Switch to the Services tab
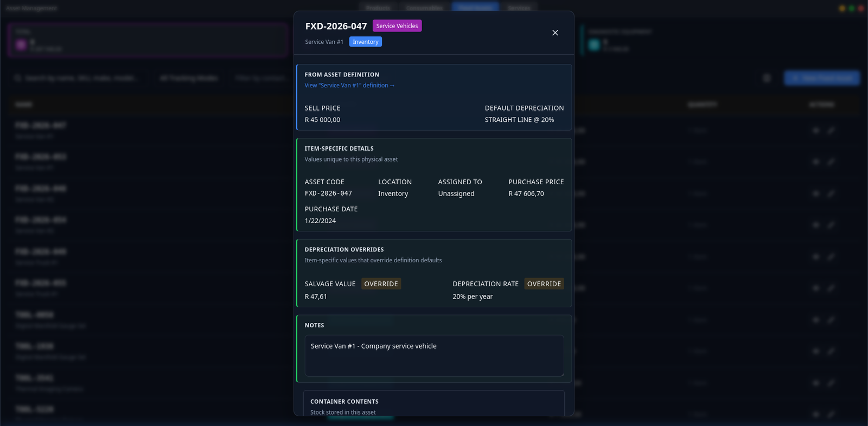868x426 pixels. click(519, 8)
